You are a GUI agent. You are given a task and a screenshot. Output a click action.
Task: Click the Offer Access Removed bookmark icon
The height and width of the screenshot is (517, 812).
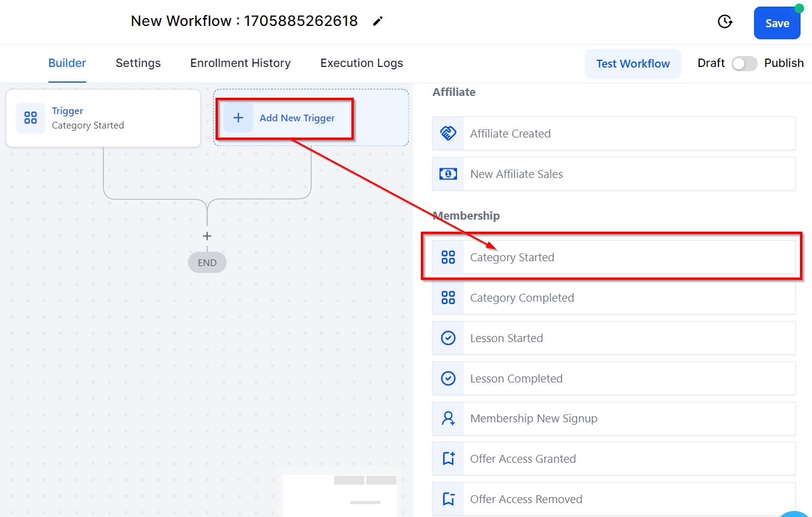tap(448, 499)
